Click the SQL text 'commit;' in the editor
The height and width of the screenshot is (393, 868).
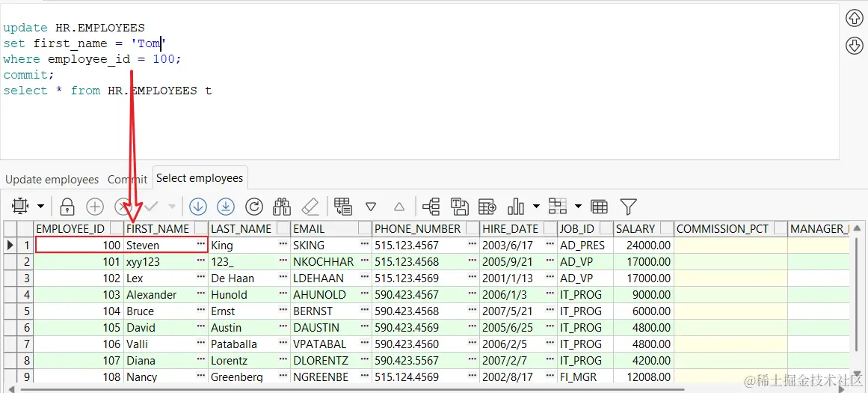pyautogui.click(x=29, y=75)
